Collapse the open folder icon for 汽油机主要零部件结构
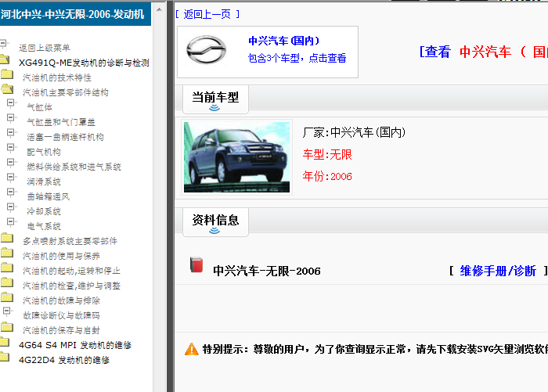The image size is (548, 392). (x=7, y=89)
